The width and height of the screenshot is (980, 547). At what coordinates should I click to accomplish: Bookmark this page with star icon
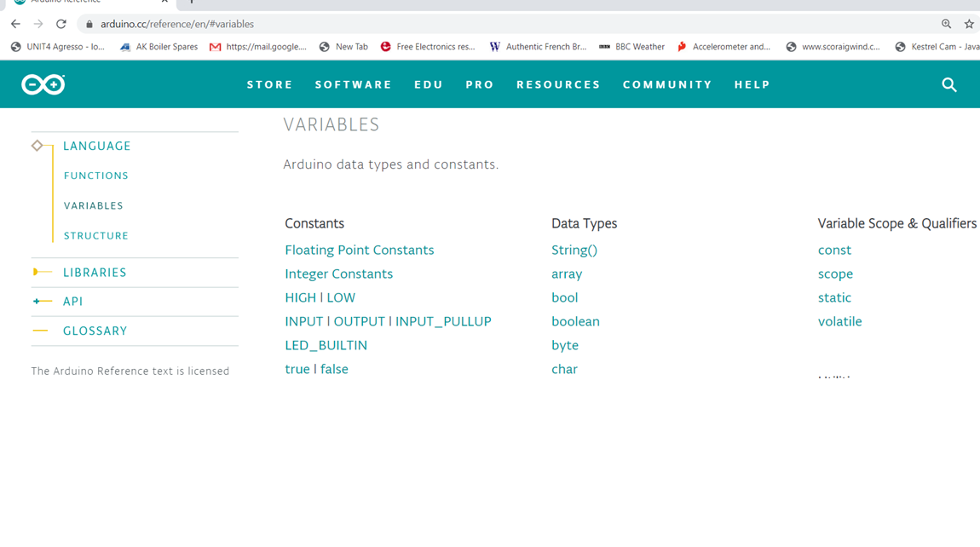tap(969, 24)
